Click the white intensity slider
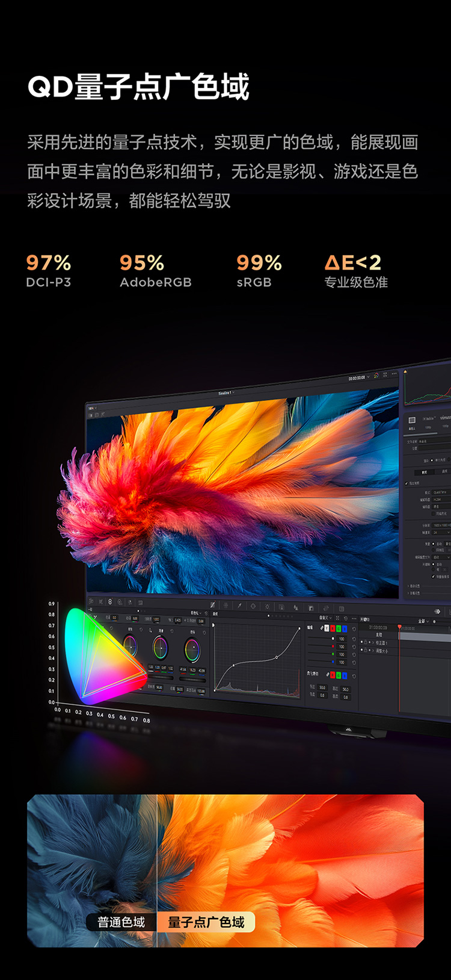Screen dimensions: 451x980 pyautogui.click(x=321, y=639)
